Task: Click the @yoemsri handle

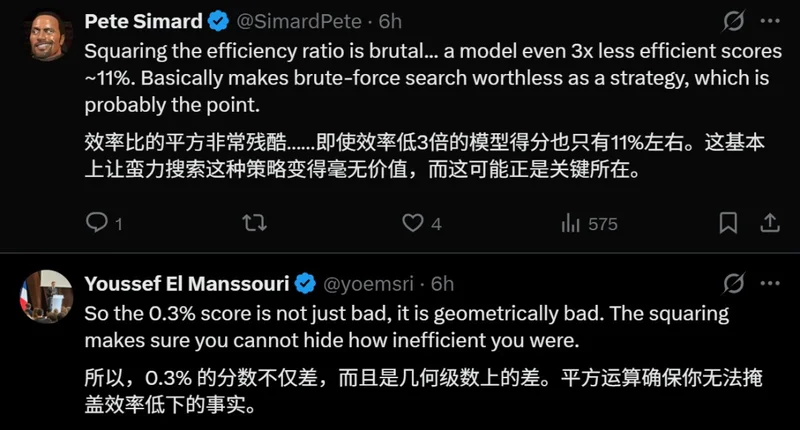Action: coord(372,283)
